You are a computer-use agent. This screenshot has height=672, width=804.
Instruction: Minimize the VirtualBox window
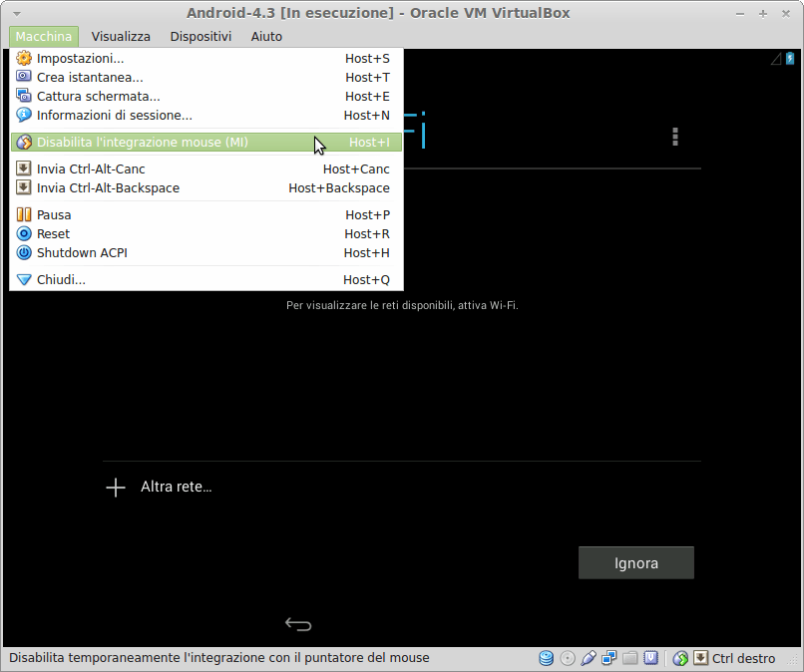pos(740,14)
